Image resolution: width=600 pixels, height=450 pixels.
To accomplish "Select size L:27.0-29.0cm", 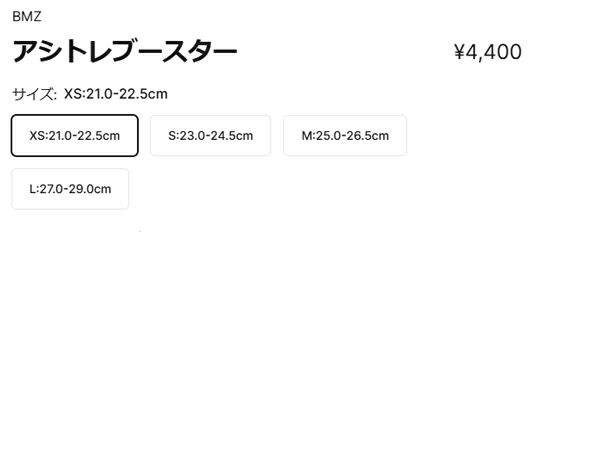I will point(70,188).
